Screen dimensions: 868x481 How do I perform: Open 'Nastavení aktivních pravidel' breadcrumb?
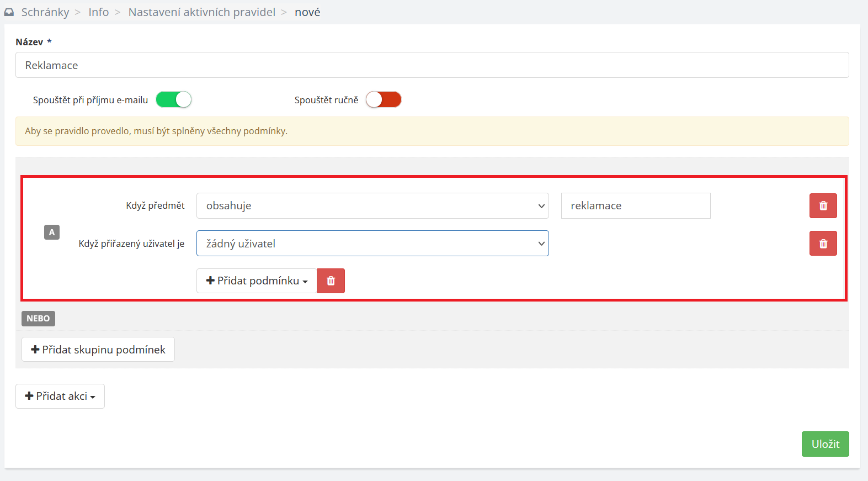pyautogui.click(x=201, y=12)
